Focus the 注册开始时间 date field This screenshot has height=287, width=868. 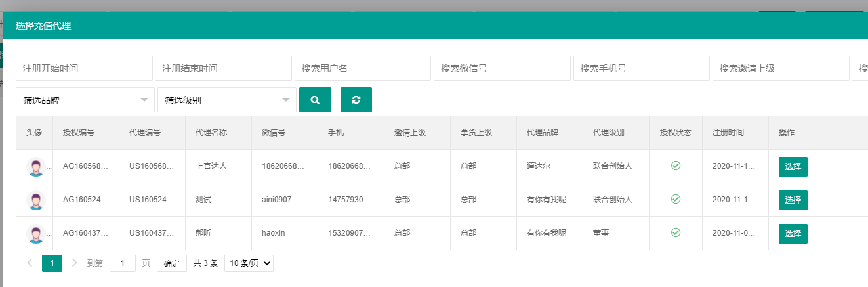click(x=84, y=68)
